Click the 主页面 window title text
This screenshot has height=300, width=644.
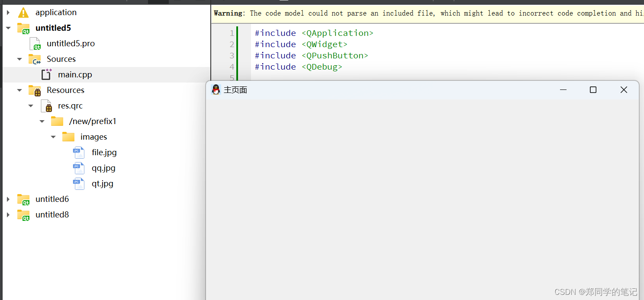[235, 89]
